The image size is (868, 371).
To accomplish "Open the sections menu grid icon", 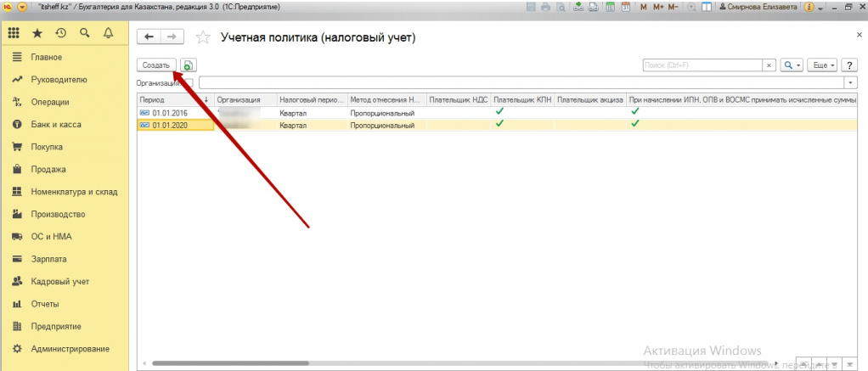I will 14,34.
